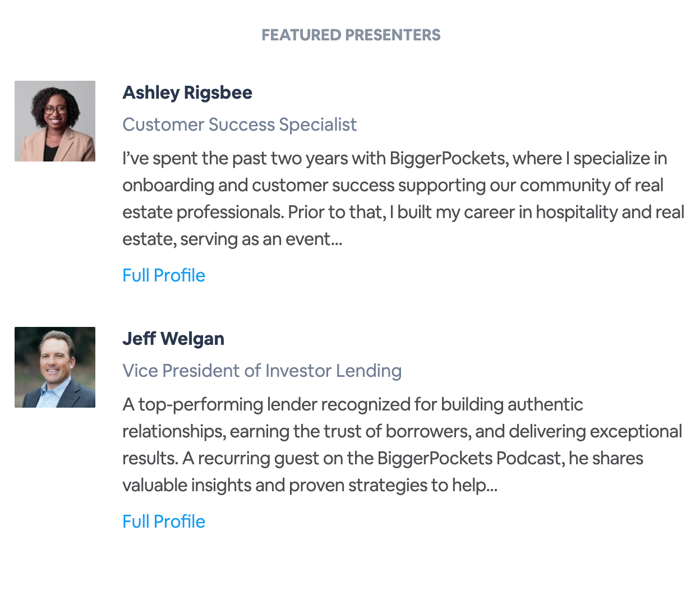This screenshot has width=700, height=600.
Task: Open Full Profile link under Ashley Rigsbee
Action: 164,275
